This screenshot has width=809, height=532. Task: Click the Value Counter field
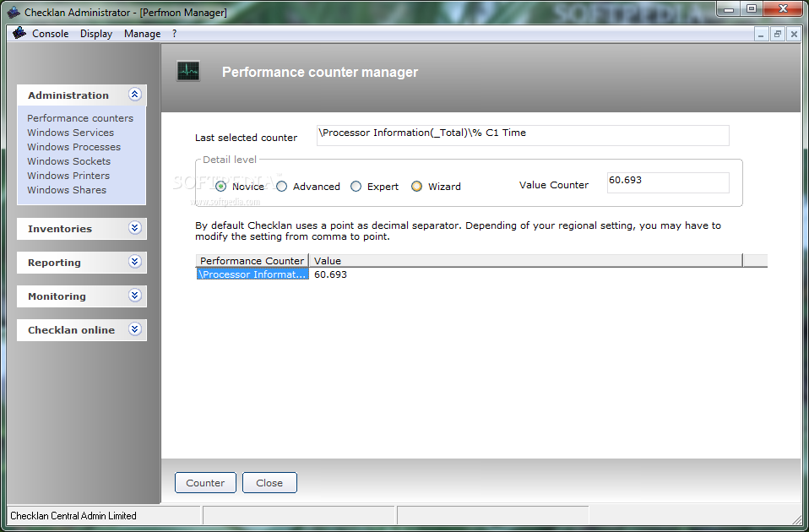pos(668,182)
